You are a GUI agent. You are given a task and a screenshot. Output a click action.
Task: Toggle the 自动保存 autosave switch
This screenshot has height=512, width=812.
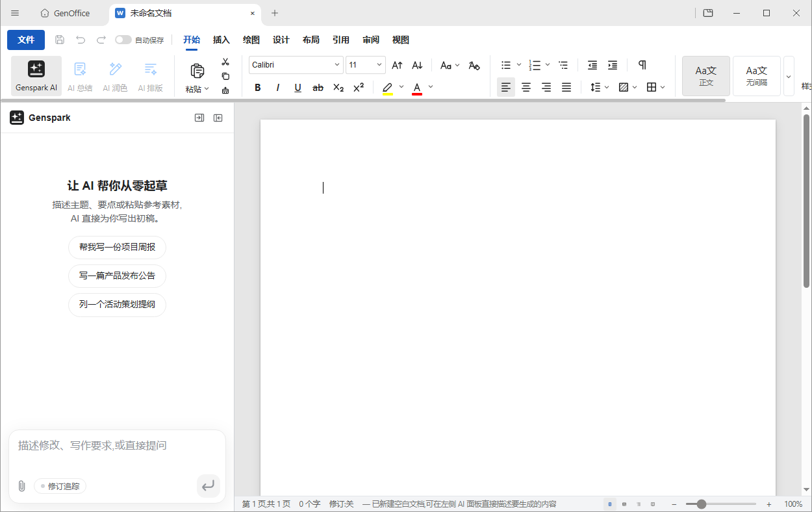coord(123,40)
